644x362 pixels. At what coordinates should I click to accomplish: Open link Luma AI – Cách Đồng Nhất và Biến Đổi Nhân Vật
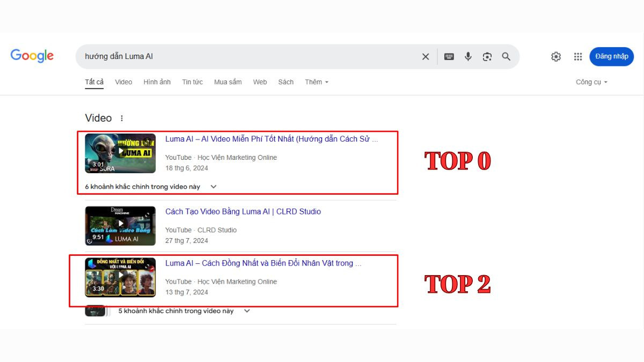(263, 263)
